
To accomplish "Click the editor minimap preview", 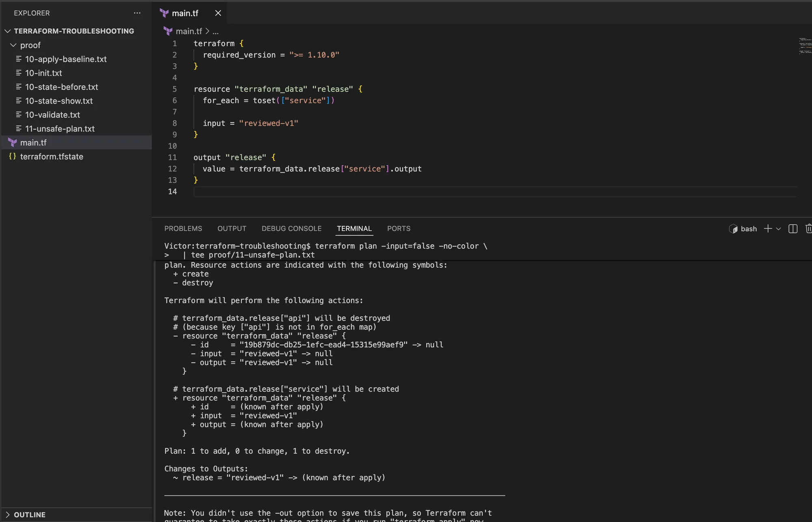I will pos(805,45).
